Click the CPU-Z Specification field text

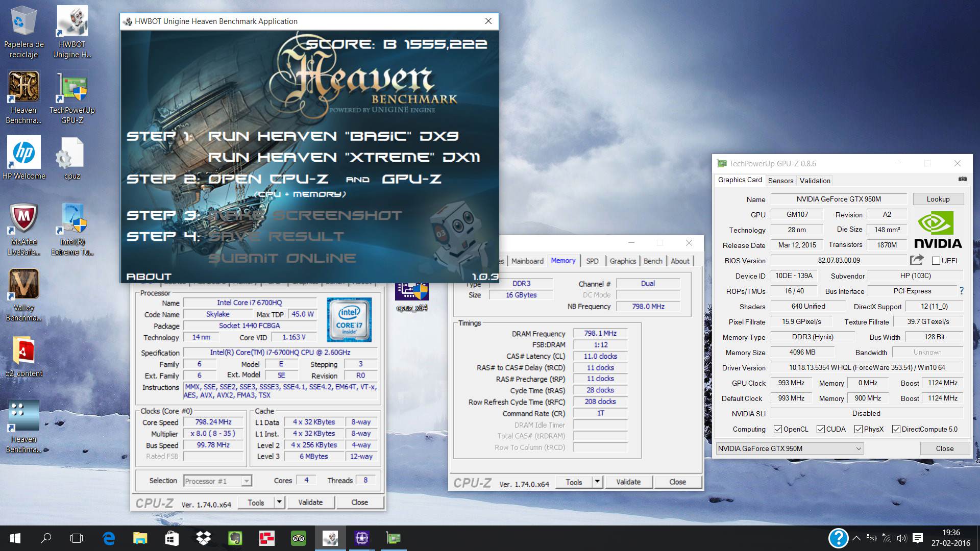[280, 352]
